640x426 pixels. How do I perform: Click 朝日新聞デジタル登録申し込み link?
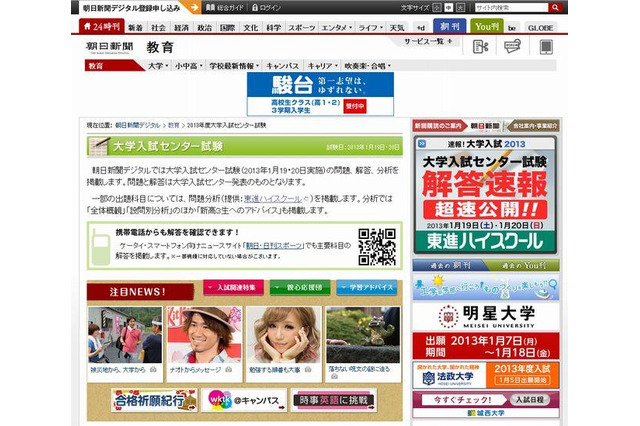(x=131, y=8)
